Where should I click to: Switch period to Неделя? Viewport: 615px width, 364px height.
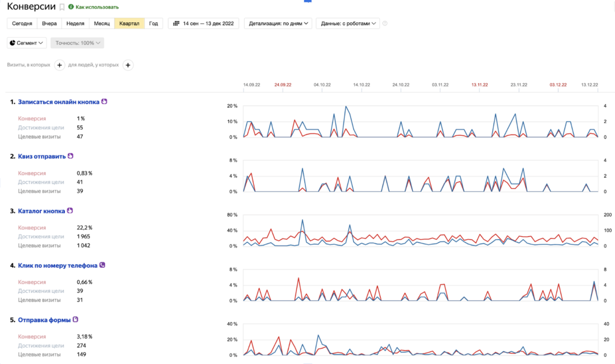(x=75, y=23)
